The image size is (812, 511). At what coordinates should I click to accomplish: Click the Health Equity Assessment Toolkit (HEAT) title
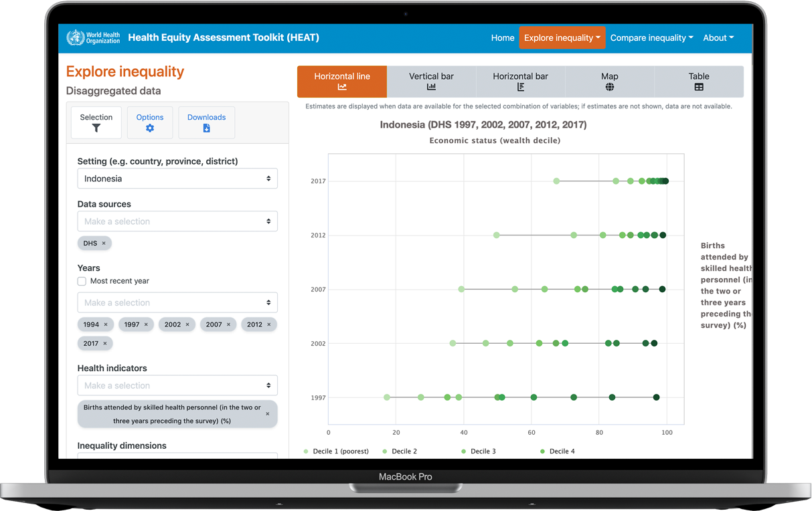[x=224, y=37]
